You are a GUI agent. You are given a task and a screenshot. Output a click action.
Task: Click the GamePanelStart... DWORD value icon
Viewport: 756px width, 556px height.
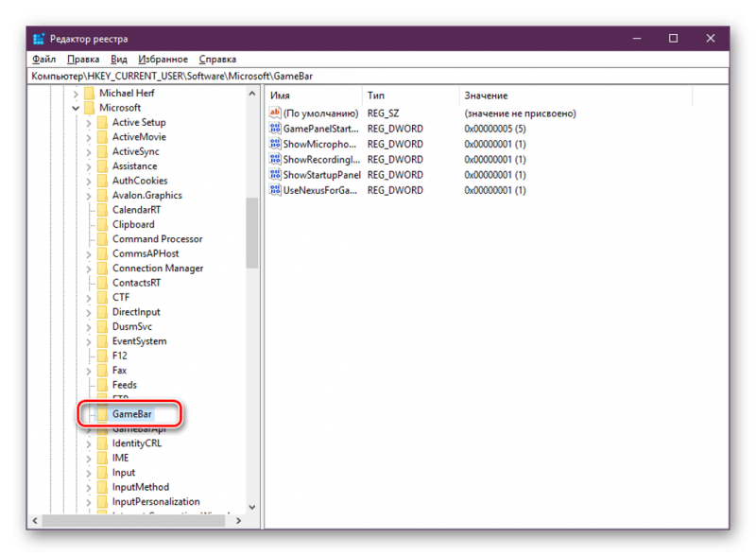point(275,129)
